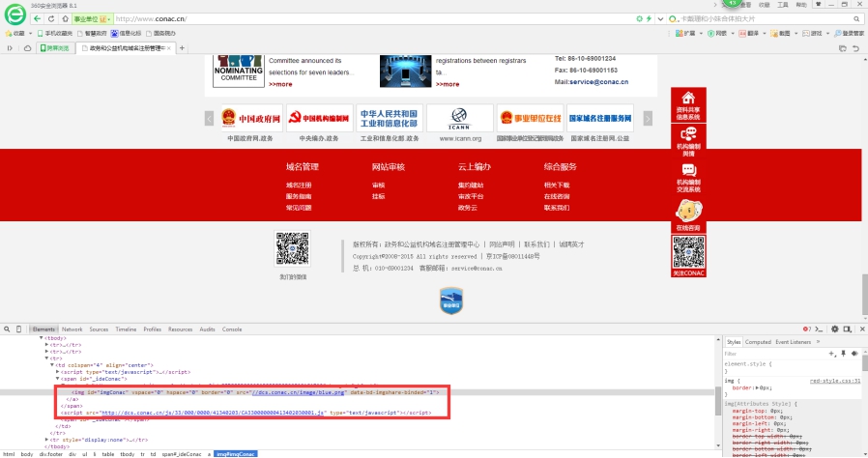Click the house icon on red side panel
The image size is (868, 458).
tap(688, 98)
